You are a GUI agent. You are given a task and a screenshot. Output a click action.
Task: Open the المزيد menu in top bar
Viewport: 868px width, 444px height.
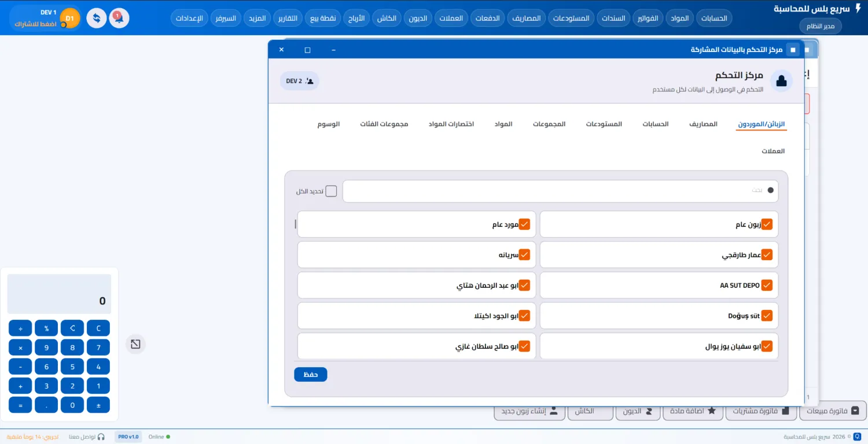(257, 18)
